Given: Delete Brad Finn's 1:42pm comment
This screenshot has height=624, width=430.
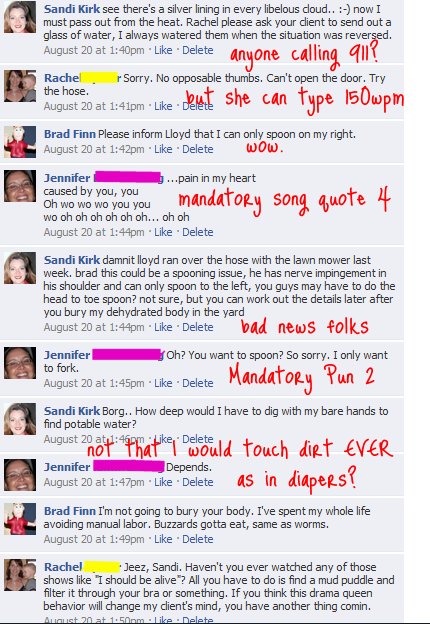Looking at the screenshot, I should pyautogui.click(x=198, y=149).
